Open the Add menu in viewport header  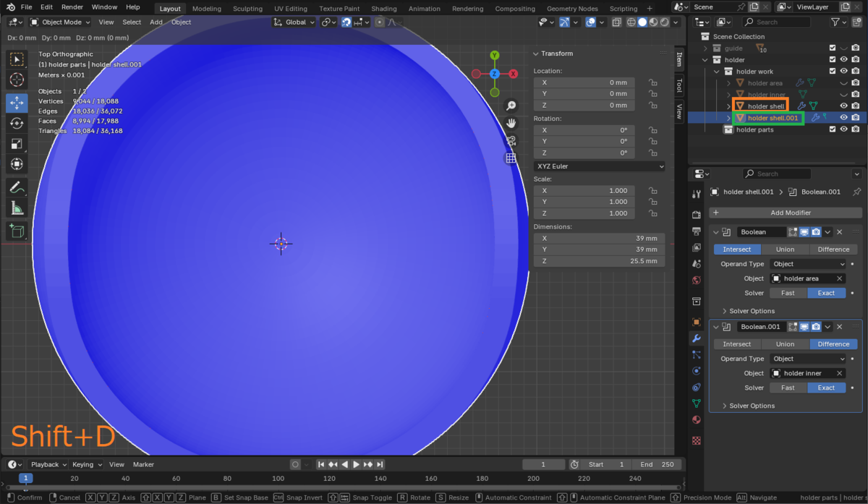click(156, 22)
